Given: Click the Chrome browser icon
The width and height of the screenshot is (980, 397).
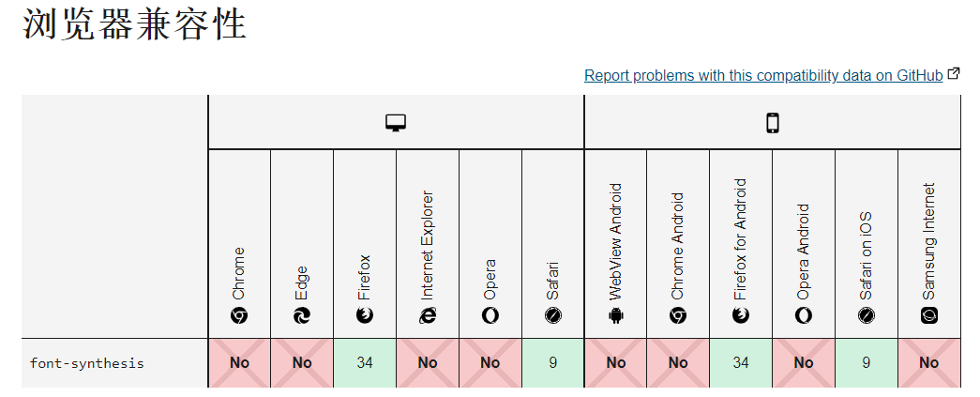Looking at the screenshot, I should (239, 316).
